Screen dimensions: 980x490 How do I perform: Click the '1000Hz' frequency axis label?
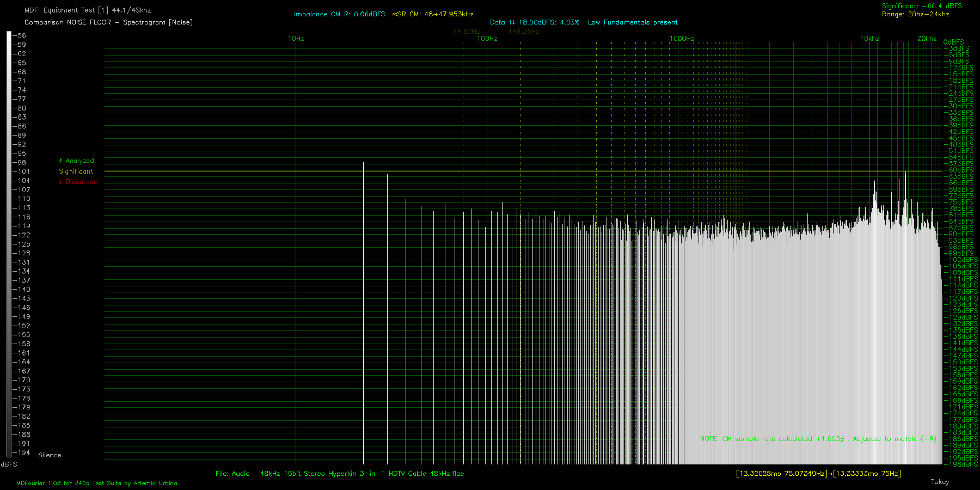tap(682, 39)
